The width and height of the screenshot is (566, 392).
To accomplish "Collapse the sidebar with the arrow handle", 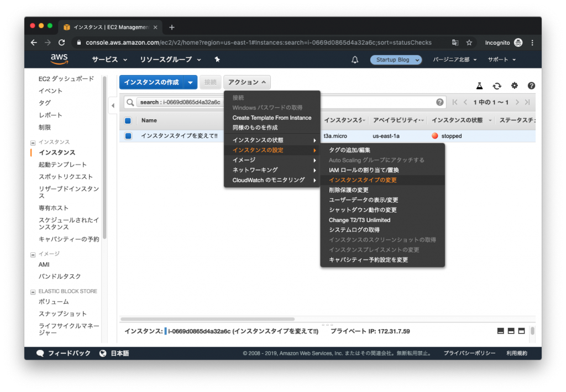I will click(x=113, y=105).
